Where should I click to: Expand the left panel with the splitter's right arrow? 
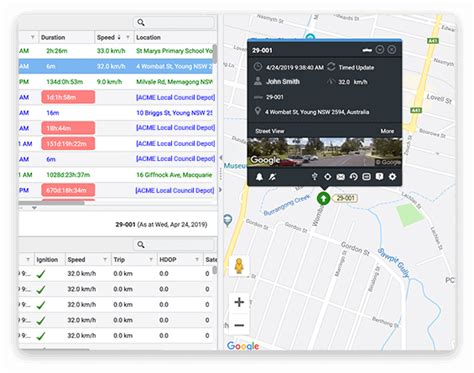[x=220, y=190]
